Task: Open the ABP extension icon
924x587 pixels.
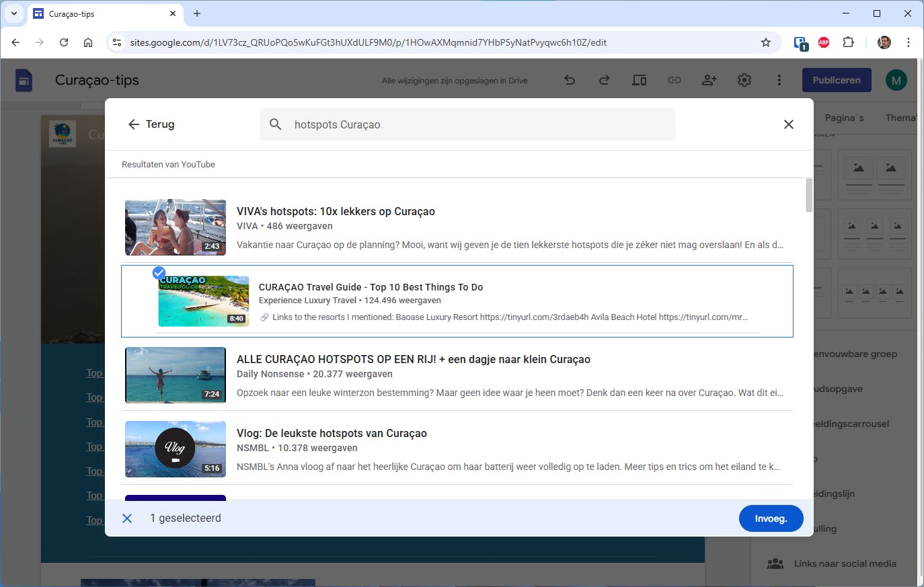Action: [824, 42]
